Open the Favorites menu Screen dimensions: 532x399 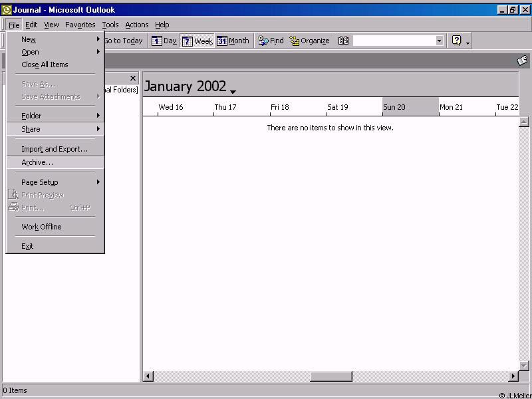point(80,25)
